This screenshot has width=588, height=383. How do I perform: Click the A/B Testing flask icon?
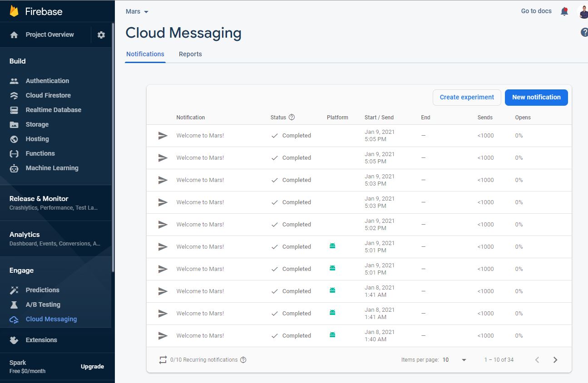click(14, 305)
